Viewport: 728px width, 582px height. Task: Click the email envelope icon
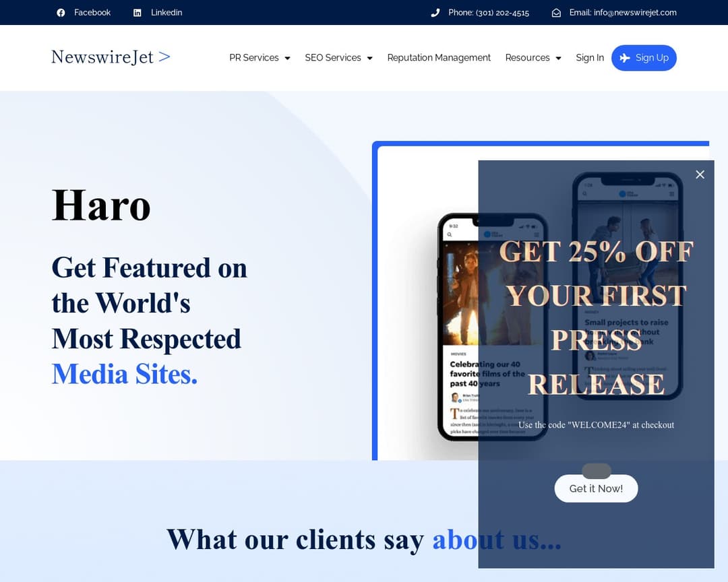pos(556,13)
